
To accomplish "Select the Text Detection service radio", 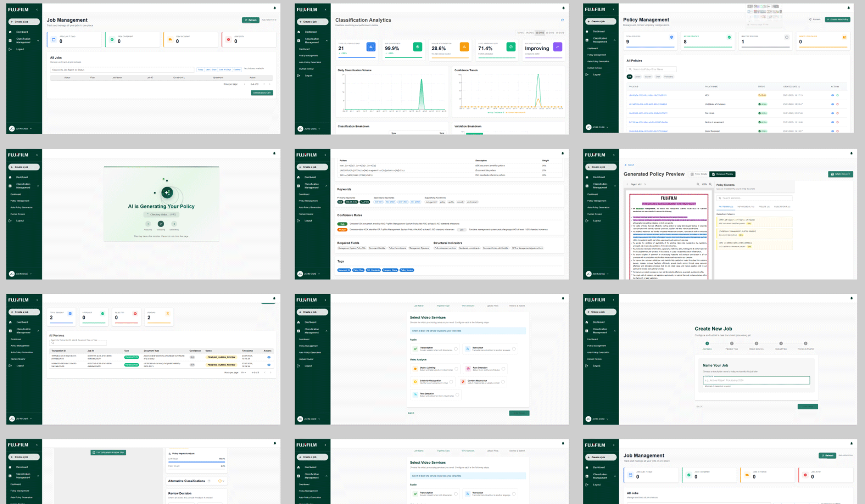I will tap(457, 394).
